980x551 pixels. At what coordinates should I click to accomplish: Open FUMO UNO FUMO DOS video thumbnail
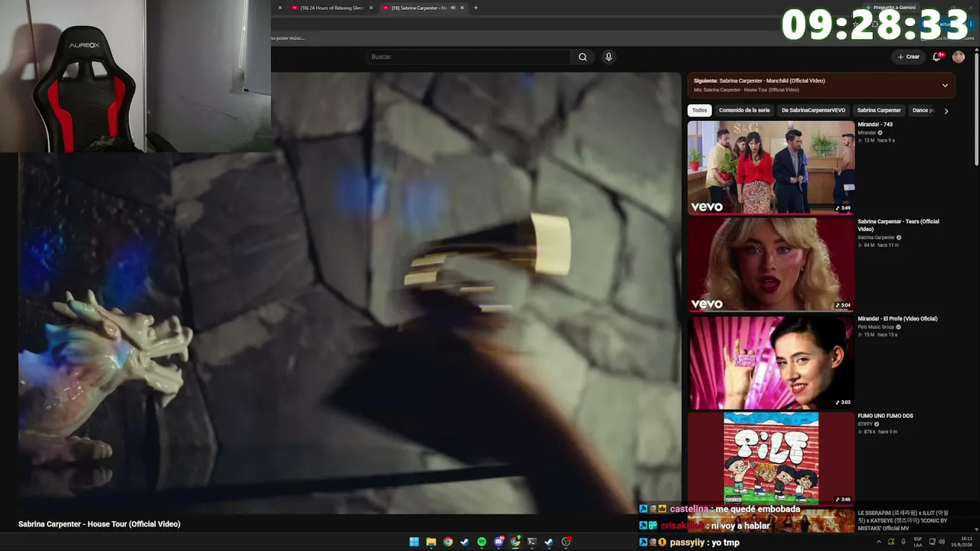pyautogui.click(x=771, y=458)
